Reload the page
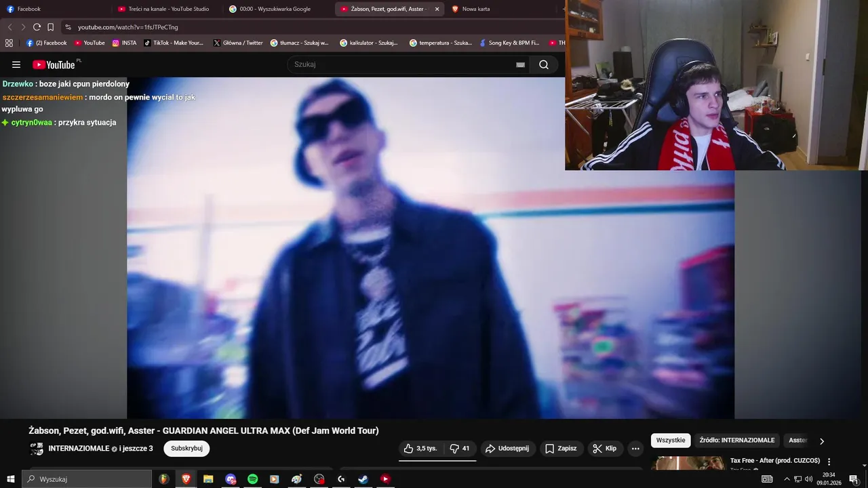The height and width of the screenshot is (488, 868). coord(37,27)
